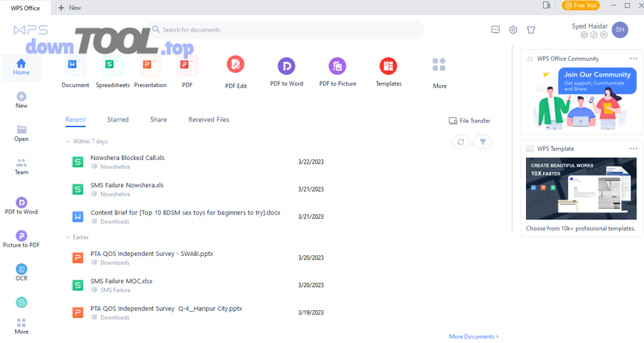Image resolution: width=644 pixels, height=343 pixels.
Task: Open OCR tool in left sidebar
Action: [21, 272]
